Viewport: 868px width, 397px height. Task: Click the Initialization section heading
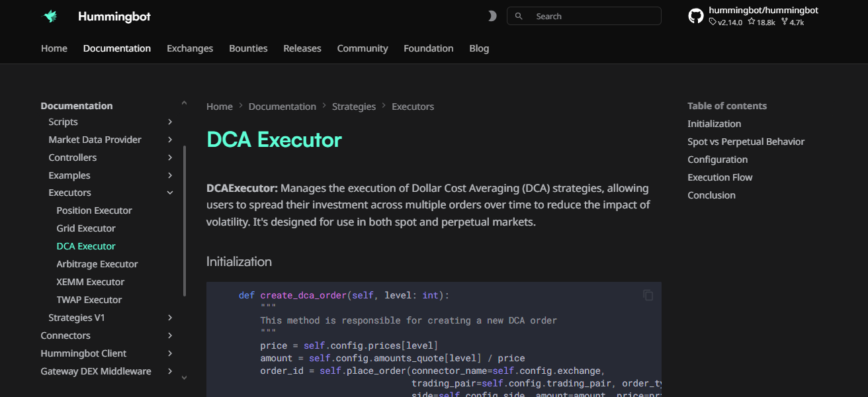[x=239, y=261]
